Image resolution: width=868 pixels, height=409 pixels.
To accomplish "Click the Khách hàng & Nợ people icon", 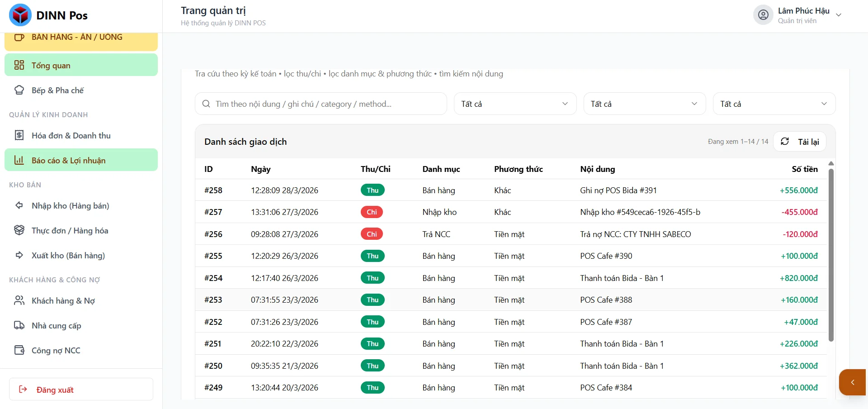I will click(19, 300).
